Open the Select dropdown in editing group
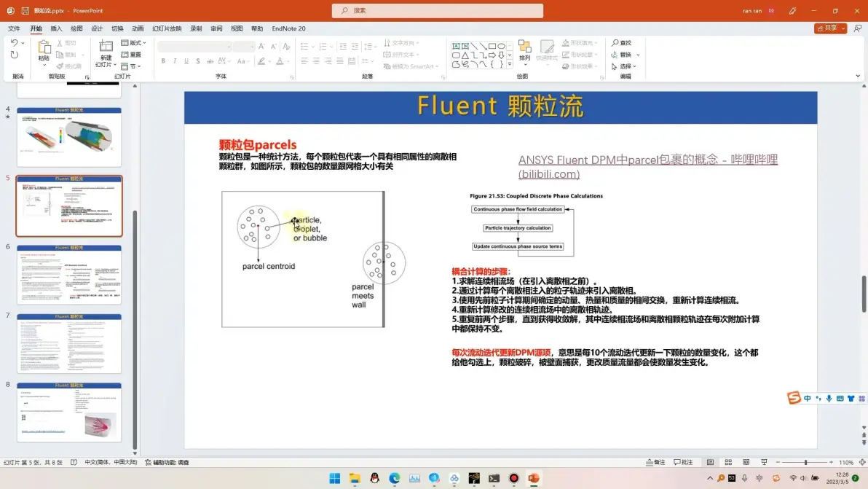Viewport: 868px width, 489px height. pyautogui.click(x=624, y=66)
